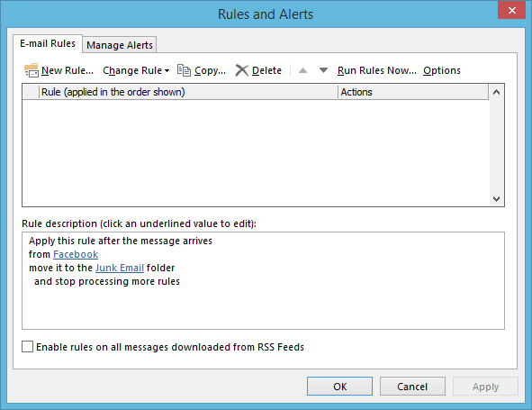Click the rule list scroll-down arrow
This screenshot has height=410, width=532.
pos(496,199)
